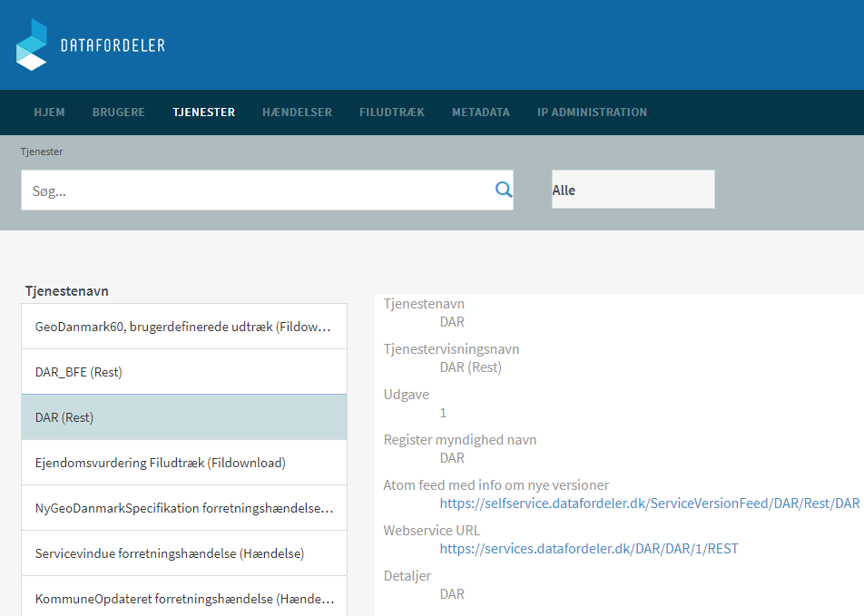864x616 pixels.
Task: Select NyGeoDanmarkSpecifikation forretningshændelse row
Action: (184, 507)
